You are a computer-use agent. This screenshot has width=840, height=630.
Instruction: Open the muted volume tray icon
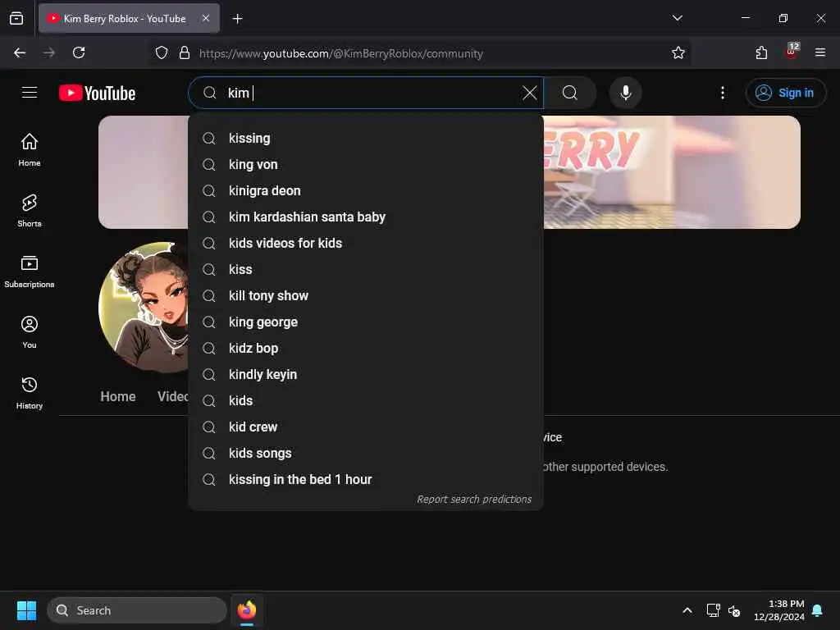734,610
